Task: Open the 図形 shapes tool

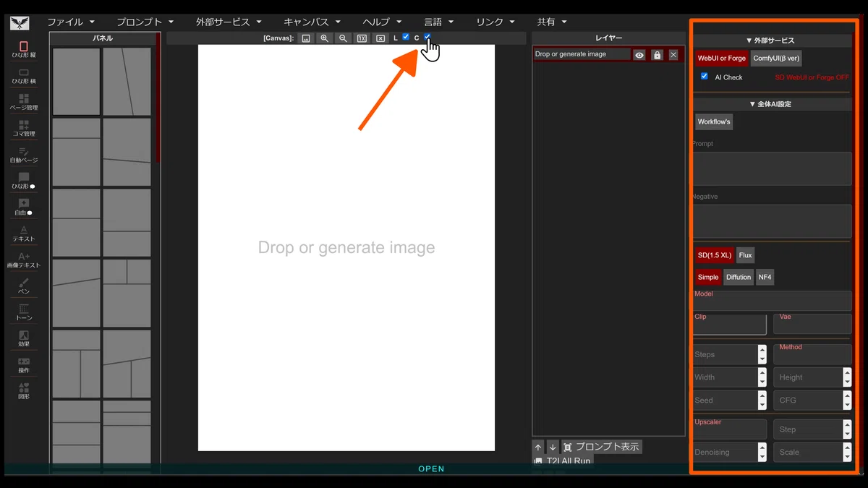Action: (24, 390)
